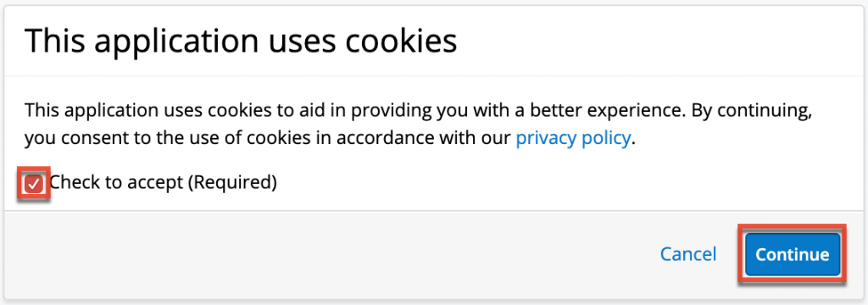The image size is (868, 305).
Task: Click the blue "privacy policy" hyperlink text
Action: [573, 138]
